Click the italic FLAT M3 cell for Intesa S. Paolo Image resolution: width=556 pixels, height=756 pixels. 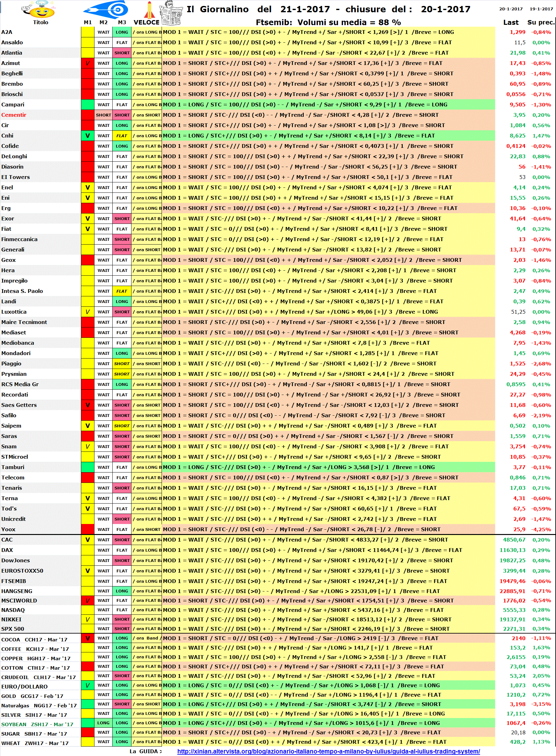click(122, 291)
